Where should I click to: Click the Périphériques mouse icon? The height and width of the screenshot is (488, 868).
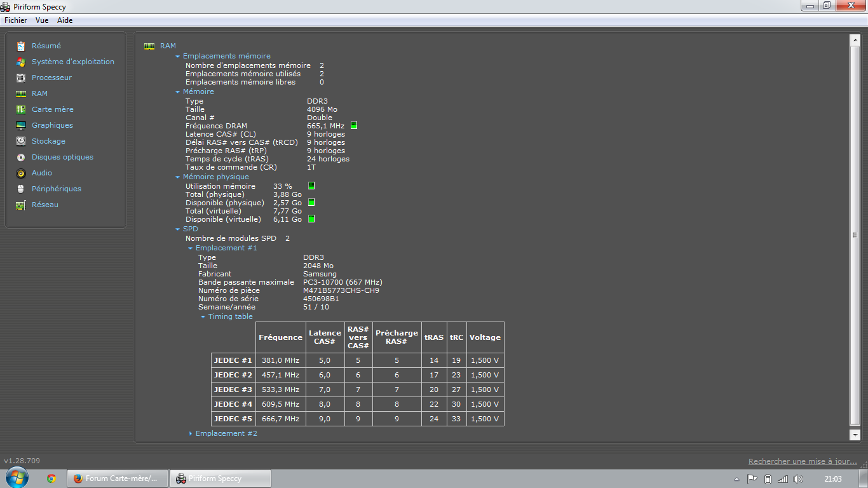pos(21,189)
